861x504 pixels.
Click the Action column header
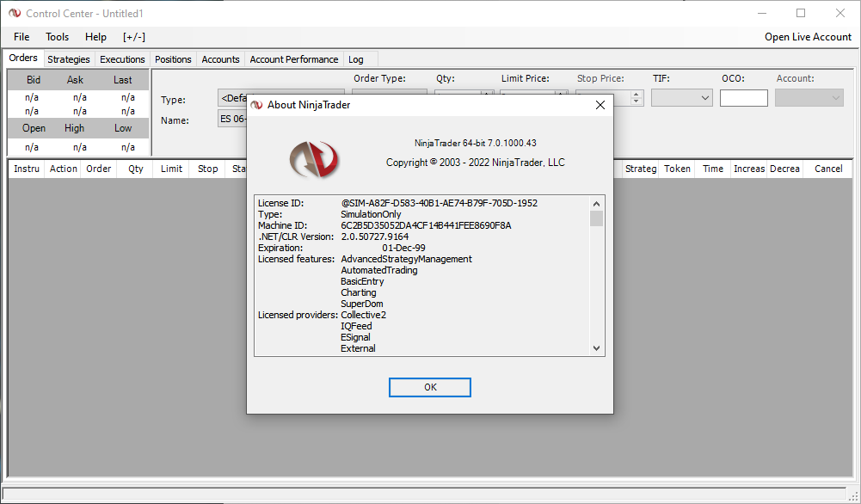pyautogui.click(x=63, y=169)
